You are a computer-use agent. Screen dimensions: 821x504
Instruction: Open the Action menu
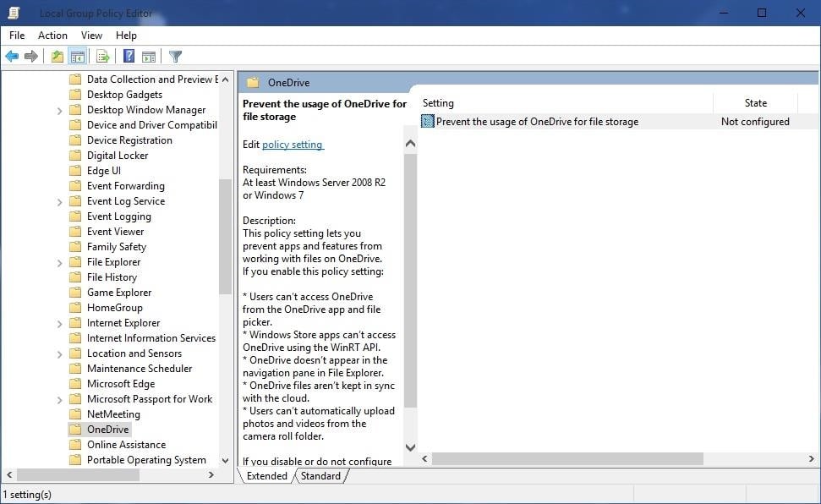pos(52,36)
